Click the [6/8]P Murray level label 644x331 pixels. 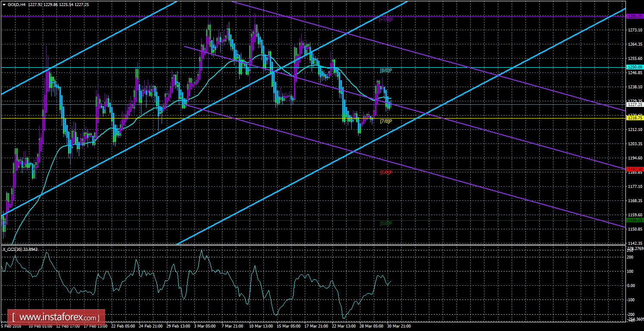(386, 172)
